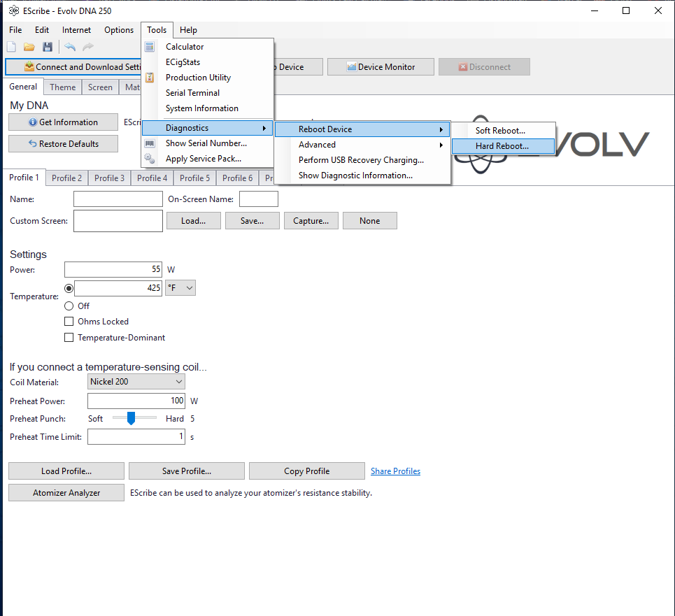675x616 pixels.
Task: Click the Preheat Power input field
Action: pyautogui.click(x=136, y=401)
